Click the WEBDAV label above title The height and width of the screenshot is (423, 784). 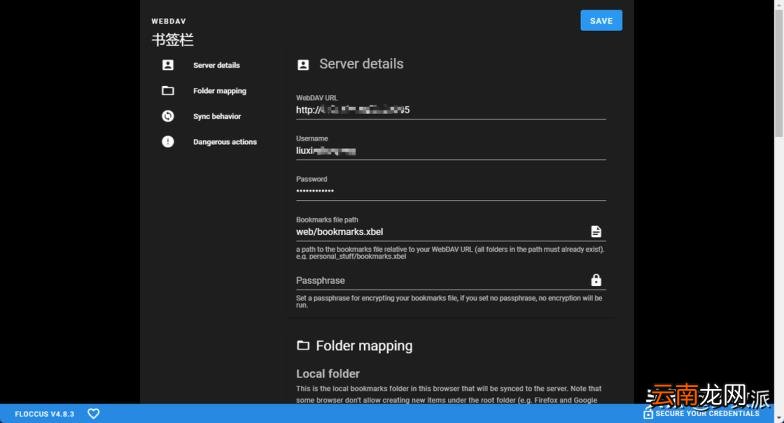tap(168, 21)
